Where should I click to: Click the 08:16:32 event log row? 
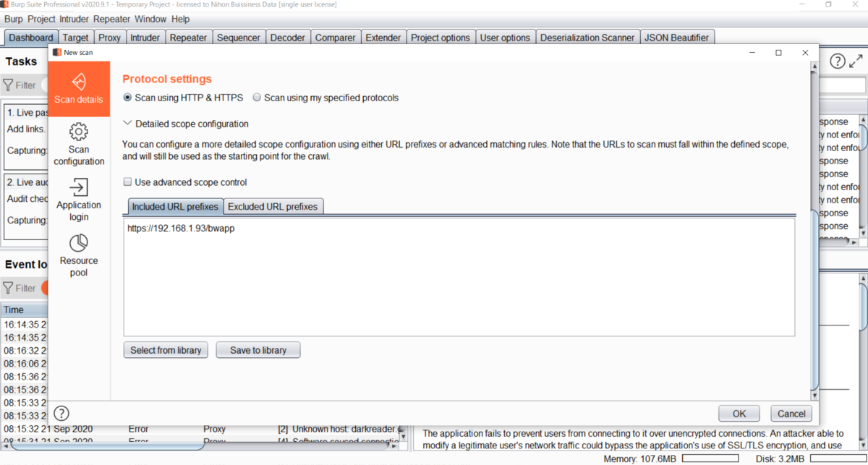24,351
